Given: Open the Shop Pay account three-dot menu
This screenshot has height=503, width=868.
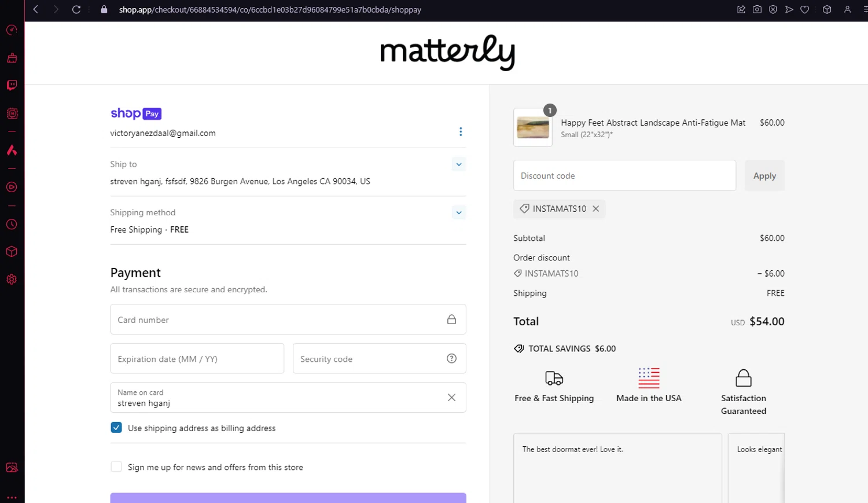Looking at the screenshot, I should click(461, 132).
